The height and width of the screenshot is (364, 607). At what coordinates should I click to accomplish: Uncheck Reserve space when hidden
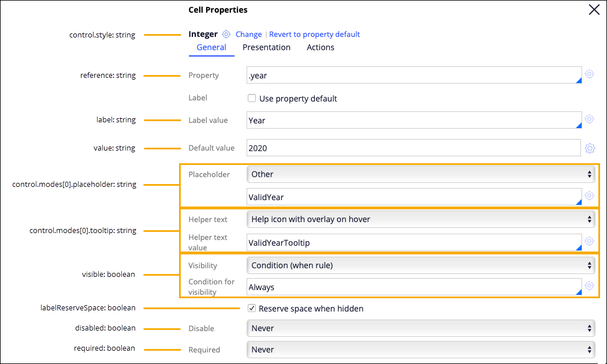[x=252, y=309]
